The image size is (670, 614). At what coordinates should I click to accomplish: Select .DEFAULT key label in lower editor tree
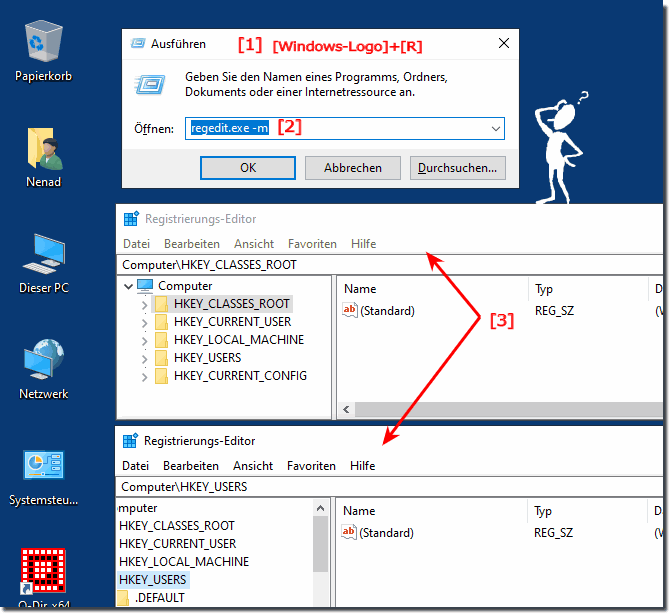click(160, 598)
